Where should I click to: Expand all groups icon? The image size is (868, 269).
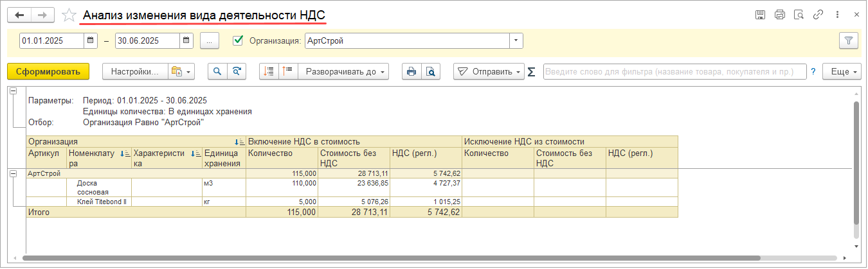click(x=287, y=71)
